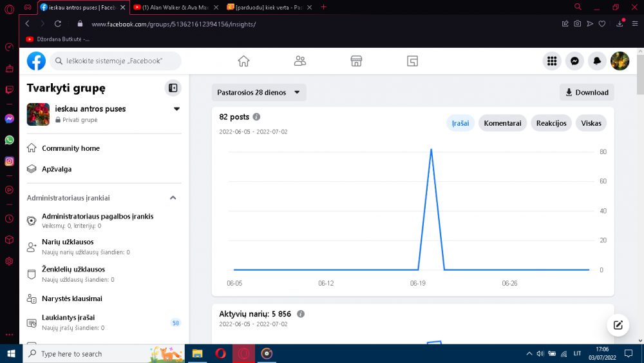Screen dimensions: 644x363
Task: Show the Viskas chart tab
Action: coord(591,123)
